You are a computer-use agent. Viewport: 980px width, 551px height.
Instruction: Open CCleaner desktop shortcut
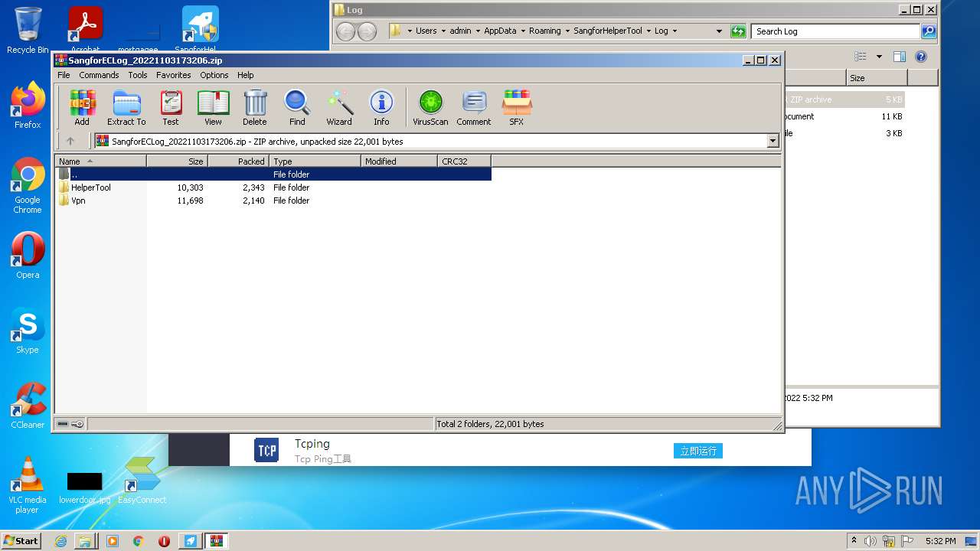click(28, 406)
